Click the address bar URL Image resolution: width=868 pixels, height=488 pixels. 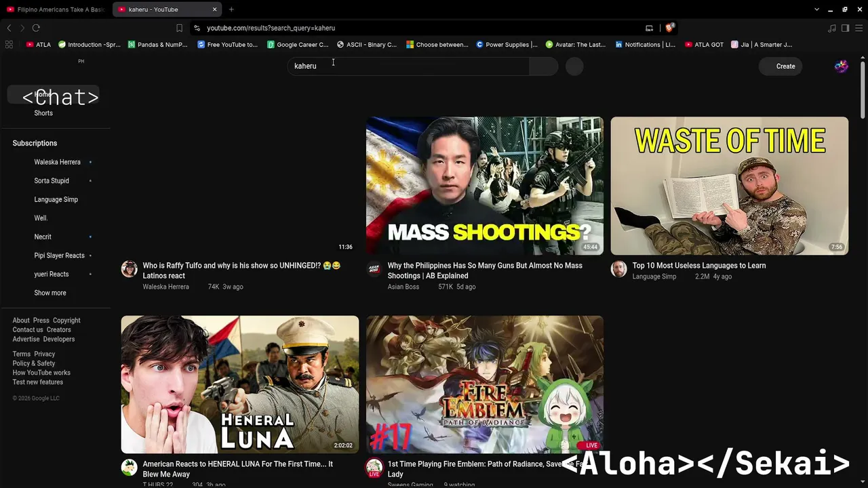point(271,28)
